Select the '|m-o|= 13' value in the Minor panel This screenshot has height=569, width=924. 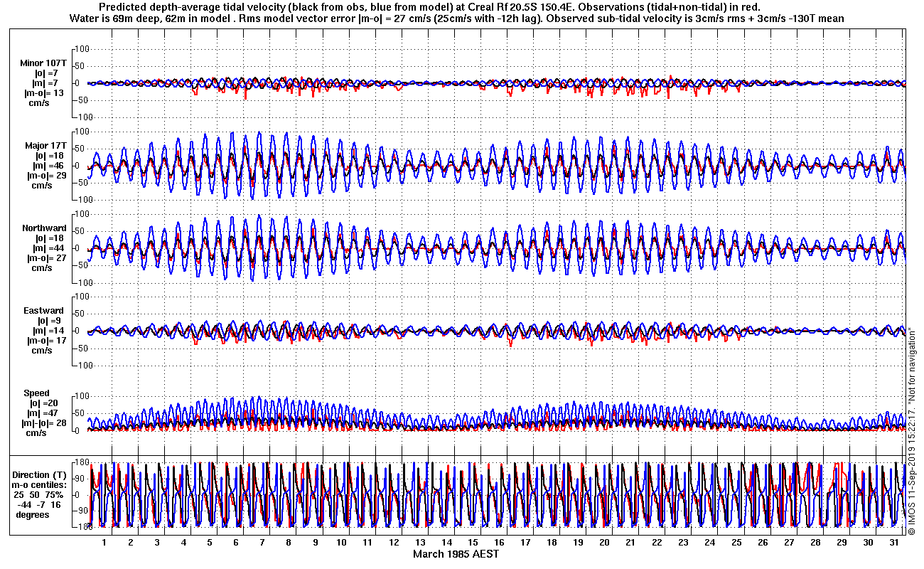coord(43,93)
